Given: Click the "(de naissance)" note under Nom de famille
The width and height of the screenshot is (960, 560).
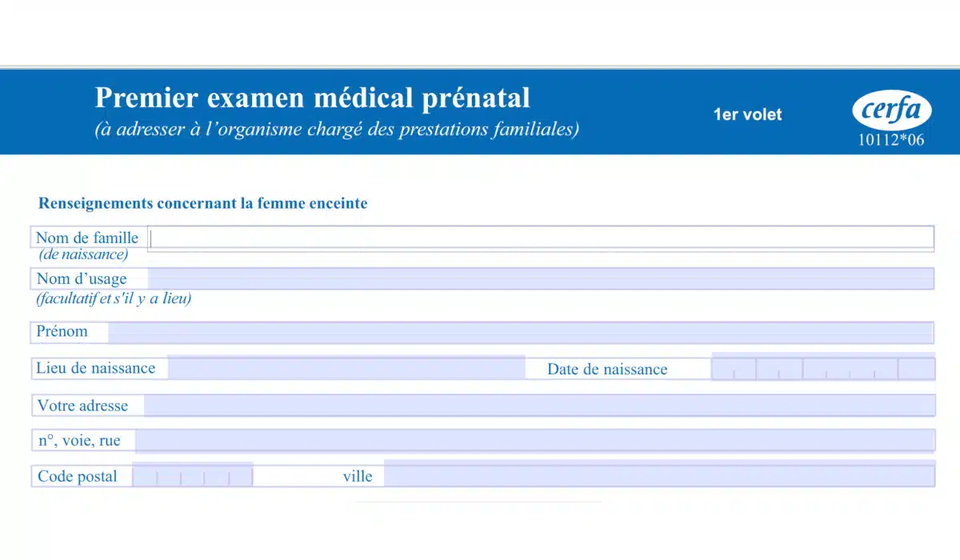Looking at the screenshot, I should pos(83,255).
